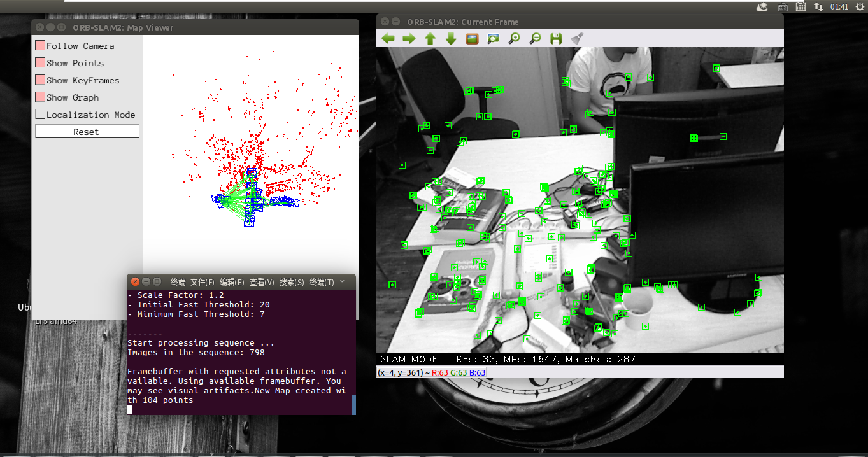Open the weather indicator in top panel

(763, 6)
